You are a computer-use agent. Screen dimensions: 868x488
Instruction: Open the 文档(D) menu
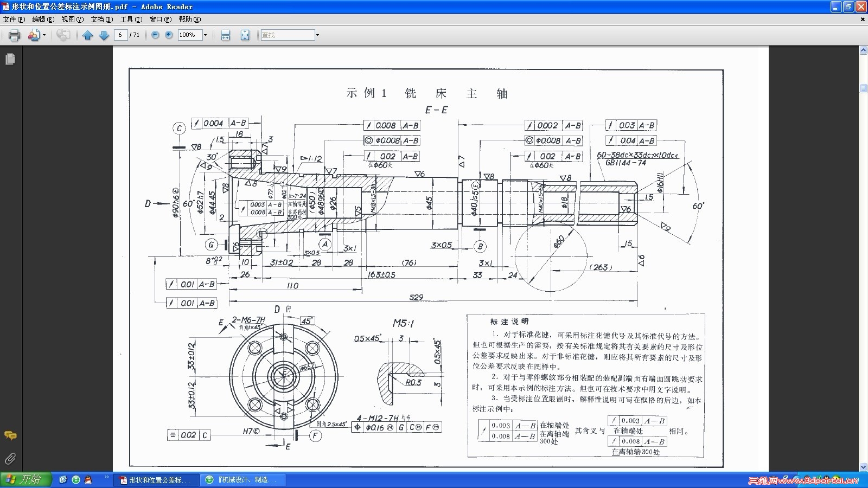click(102, 19)
